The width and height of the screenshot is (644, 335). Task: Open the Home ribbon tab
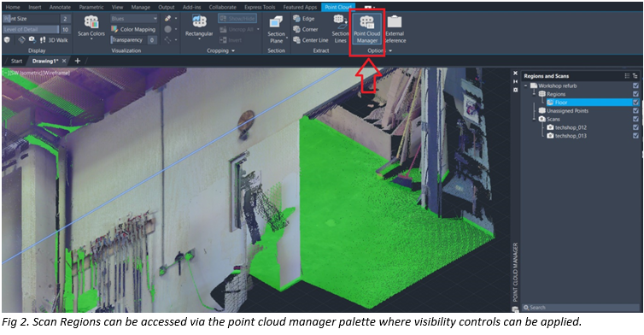click(x=13, y=7)
